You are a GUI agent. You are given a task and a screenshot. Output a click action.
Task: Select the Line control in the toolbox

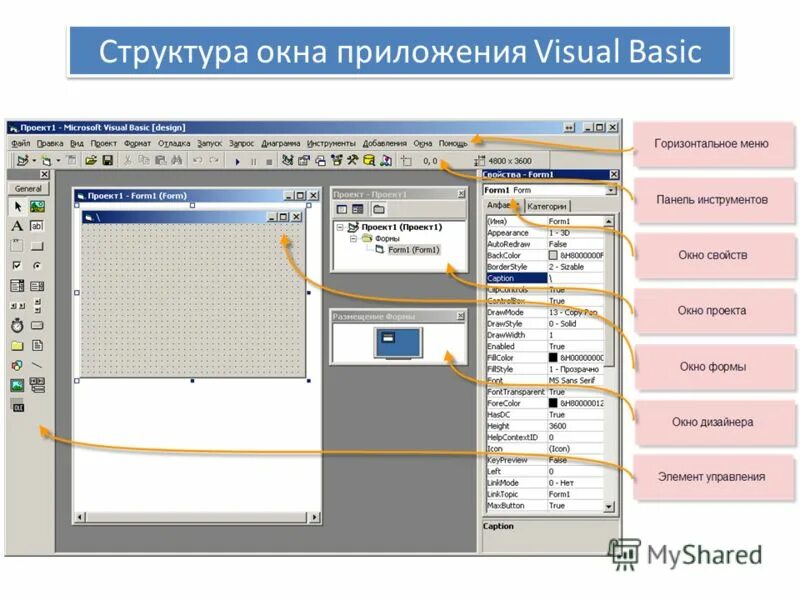pyautogui.click(x=37, y=365)
